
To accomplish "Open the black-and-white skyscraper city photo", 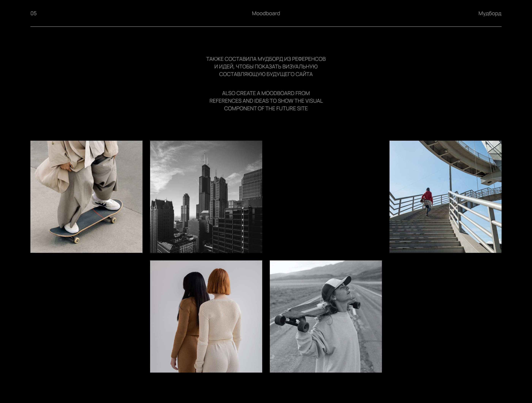I will (x=206, y=197).
